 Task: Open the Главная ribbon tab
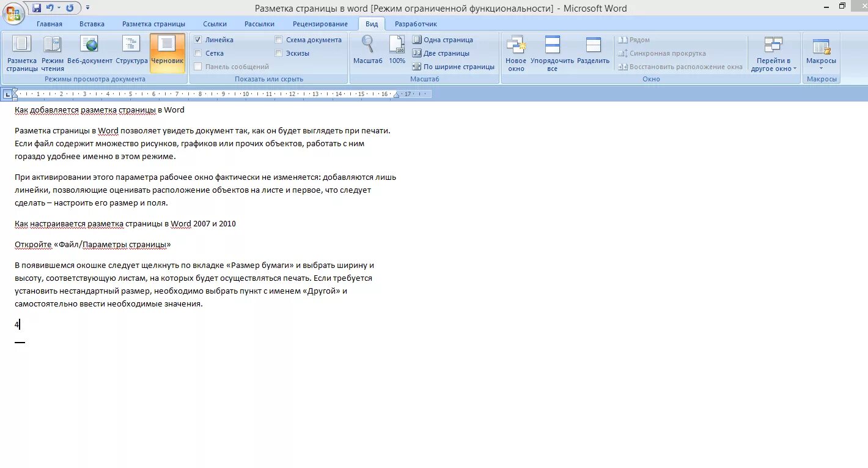point(50,24)
